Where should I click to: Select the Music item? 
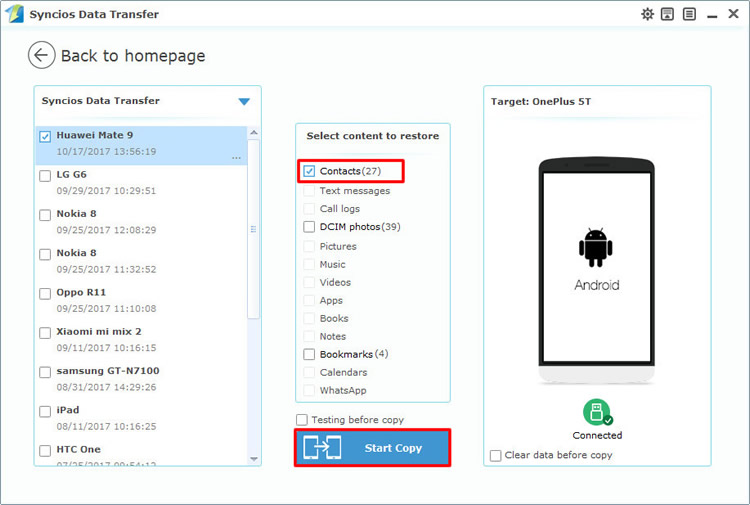coord(332,264)
